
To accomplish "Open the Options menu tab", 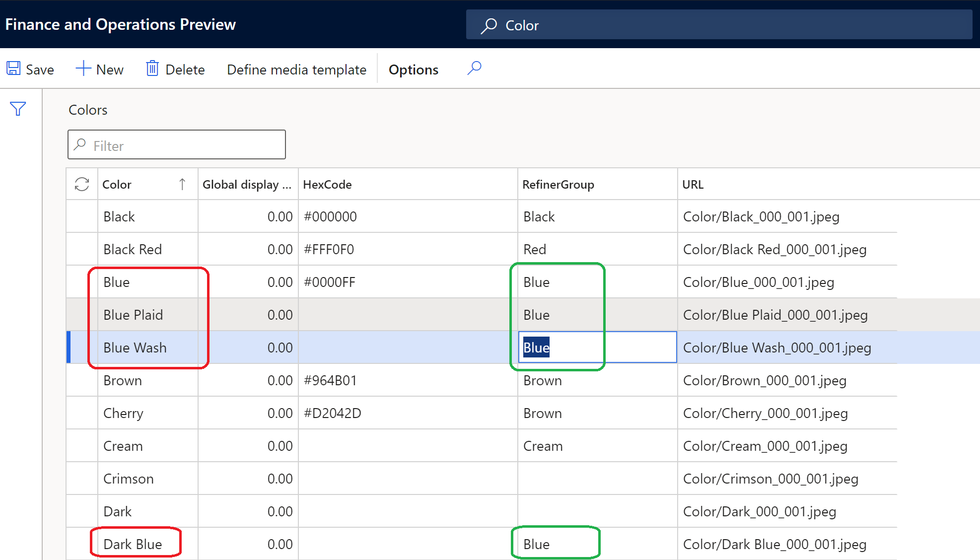I will (413, 69).
